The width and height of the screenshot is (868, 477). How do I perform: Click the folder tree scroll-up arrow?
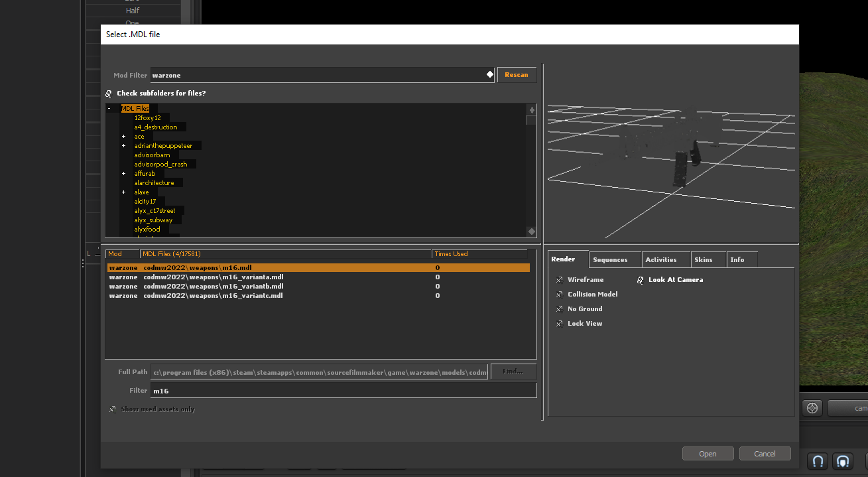point(531,109)
